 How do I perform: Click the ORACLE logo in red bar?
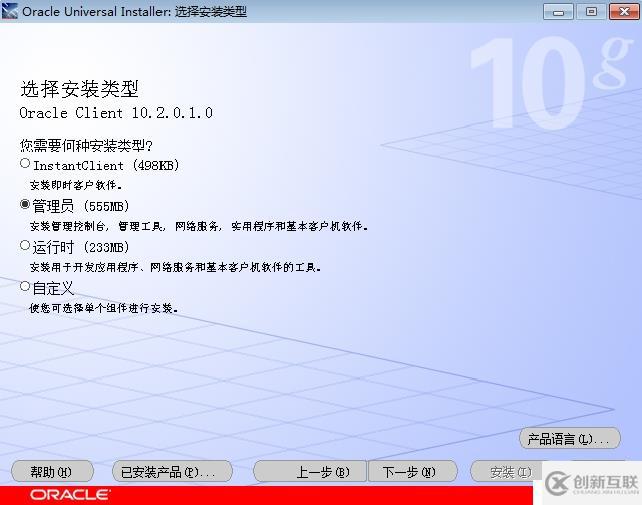[70, 495]
